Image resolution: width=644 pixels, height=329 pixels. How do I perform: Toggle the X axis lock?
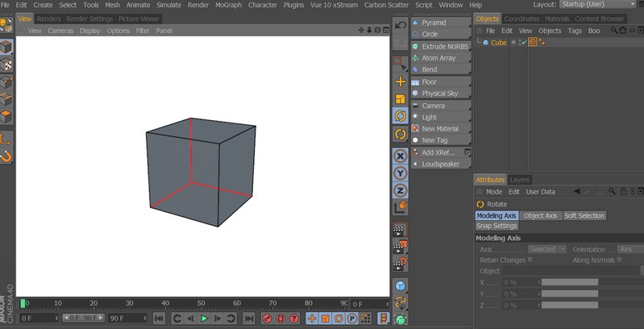[400, 156]
